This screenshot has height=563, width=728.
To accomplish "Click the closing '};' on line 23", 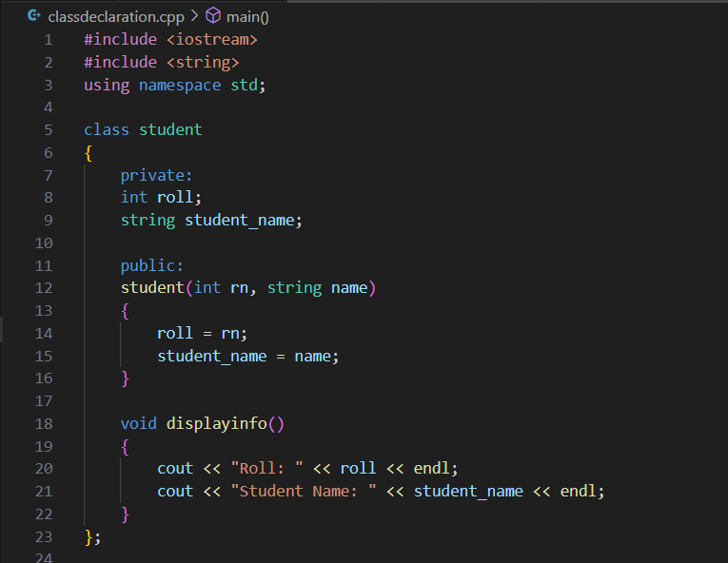I will click(92, 537).
